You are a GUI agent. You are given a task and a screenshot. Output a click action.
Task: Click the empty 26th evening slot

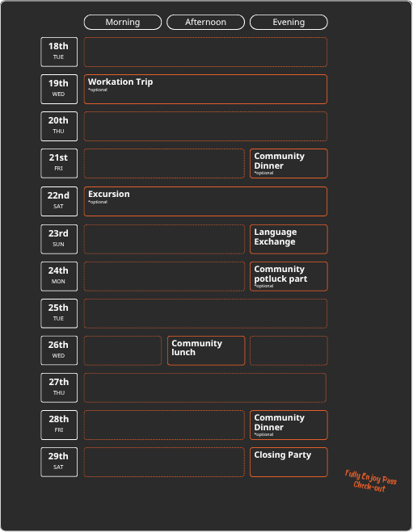(x=289, y=351)
